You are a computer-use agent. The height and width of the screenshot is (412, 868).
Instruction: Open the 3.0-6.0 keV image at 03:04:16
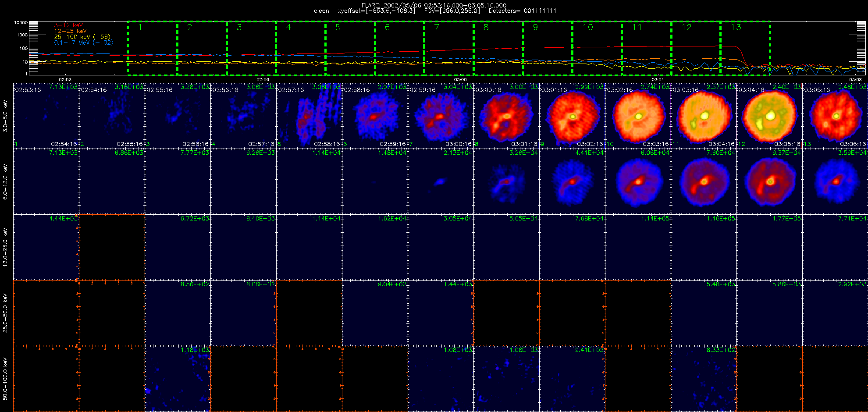(x=769, y=116)
